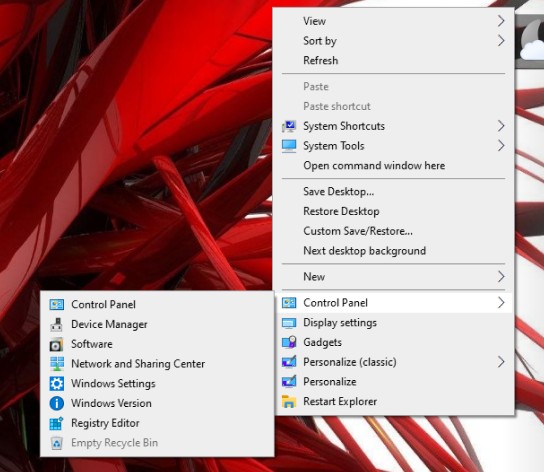The height and width of the screenshot is (472, 544).
Task: Click the weather gadget on desktop
Action: point(530,41)
